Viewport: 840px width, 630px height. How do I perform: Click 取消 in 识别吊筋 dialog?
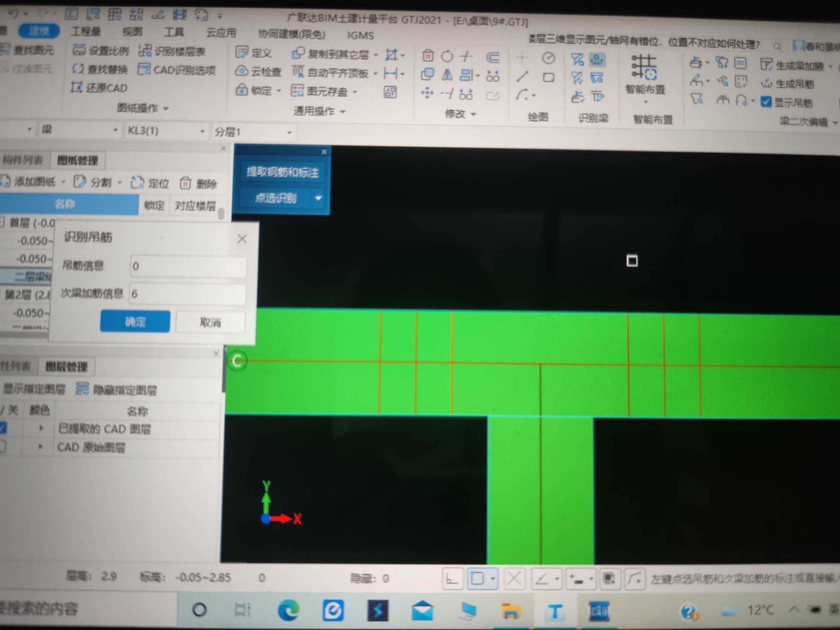coord(210,322)
